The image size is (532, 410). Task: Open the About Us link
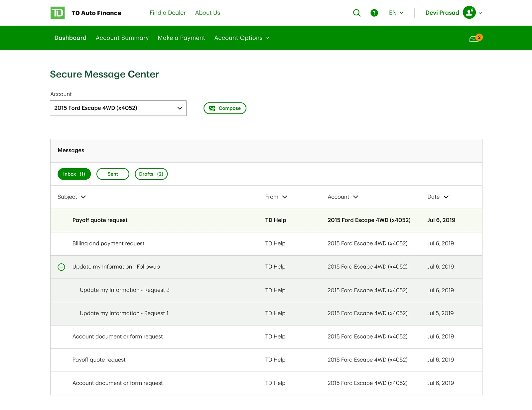pyautogui.click(x=207, y=13)
